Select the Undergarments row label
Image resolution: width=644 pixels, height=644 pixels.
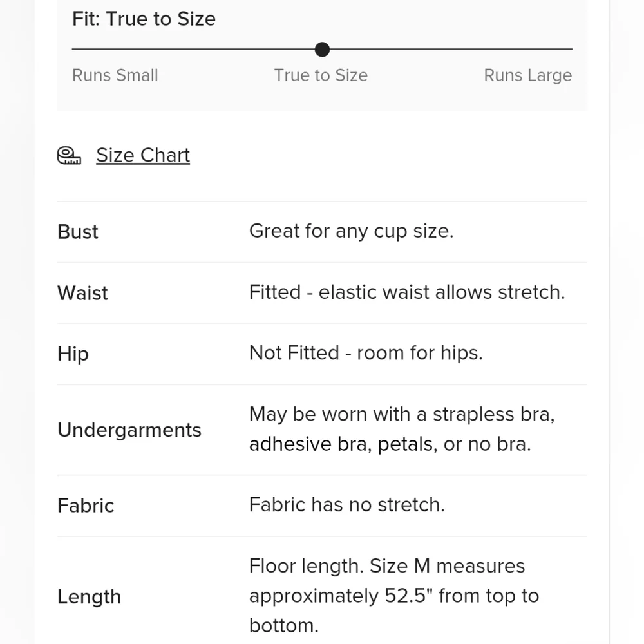click(129, 430)
